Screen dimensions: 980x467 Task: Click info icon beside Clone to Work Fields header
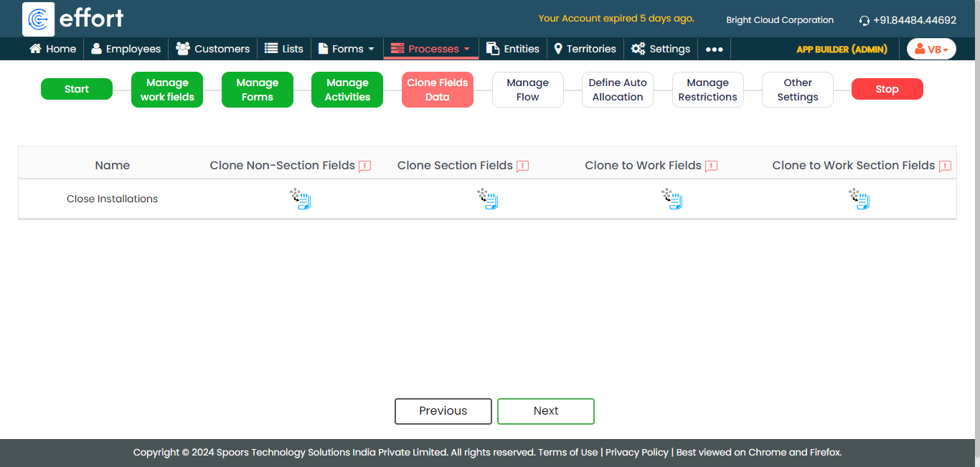pos(711,166)
